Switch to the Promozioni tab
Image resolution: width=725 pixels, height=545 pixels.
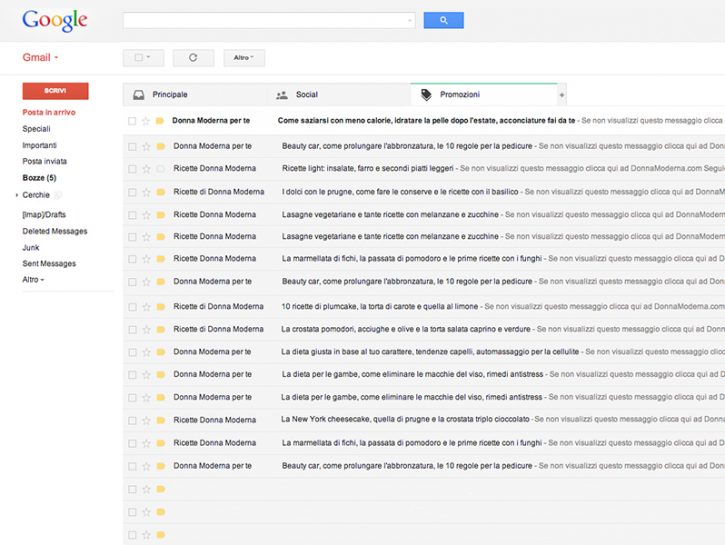coord(484,95)
